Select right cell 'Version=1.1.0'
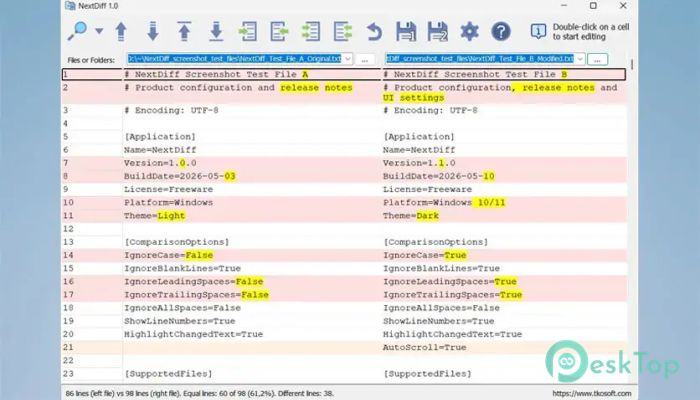Viewport: 700px width, 400px height. (504, 163)
